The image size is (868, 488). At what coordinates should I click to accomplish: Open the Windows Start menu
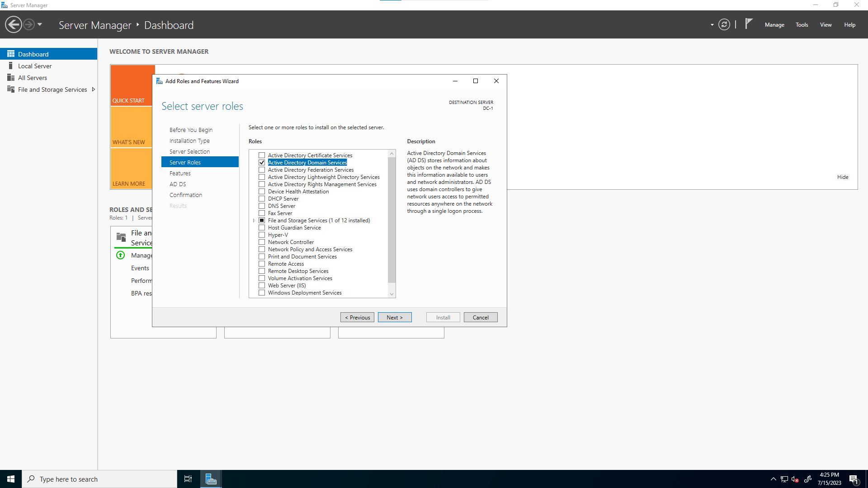pyautogui.click(x=11, y=479)
